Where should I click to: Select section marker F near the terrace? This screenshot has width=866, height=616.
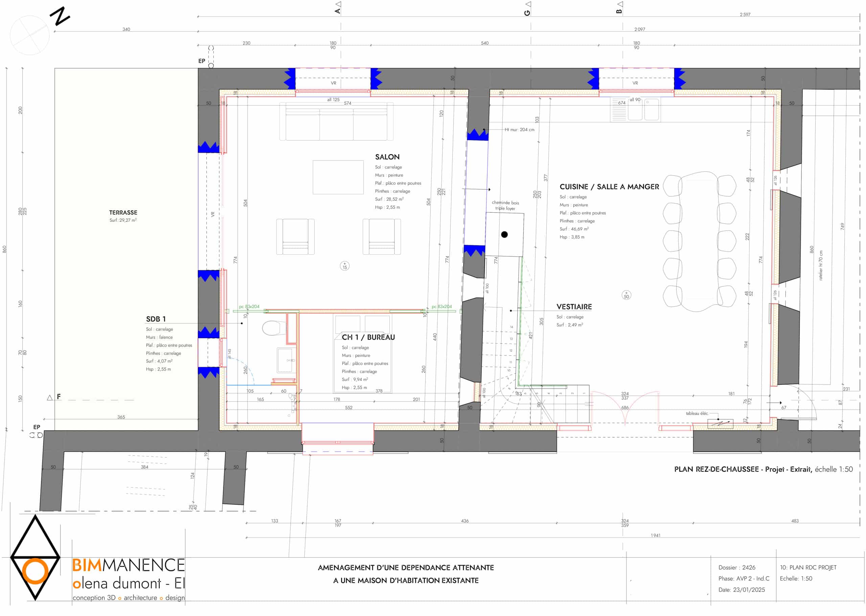pyautogui.click(x=54, y=397)
